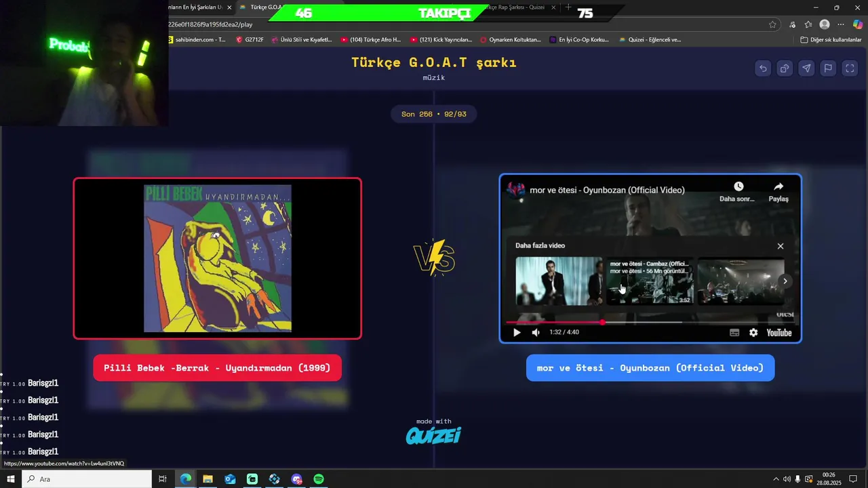
Task: Click the mor ve ötesi channel avatar
Action: 516,190
